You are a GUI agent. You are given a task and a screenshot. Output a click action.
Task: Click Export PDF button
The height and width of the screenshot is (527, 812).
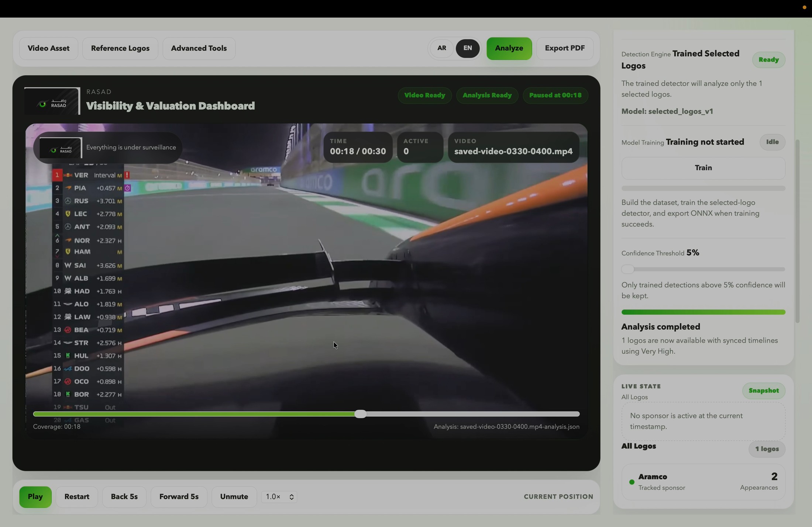(x=564, y=48)
